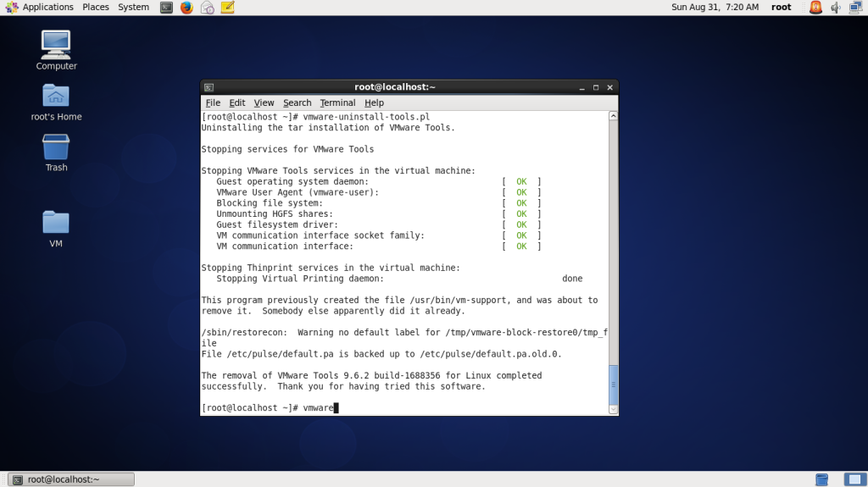This screenshot has width=868, height=487.
Task: Click the terminal scrollbar down arrow
Action: pos(613,410)
